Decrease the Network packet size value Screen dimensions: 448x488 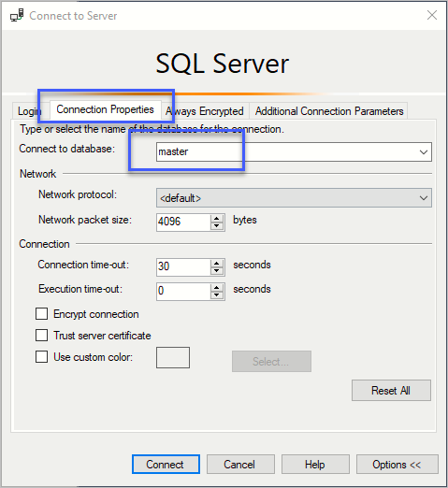click(217, 226)
